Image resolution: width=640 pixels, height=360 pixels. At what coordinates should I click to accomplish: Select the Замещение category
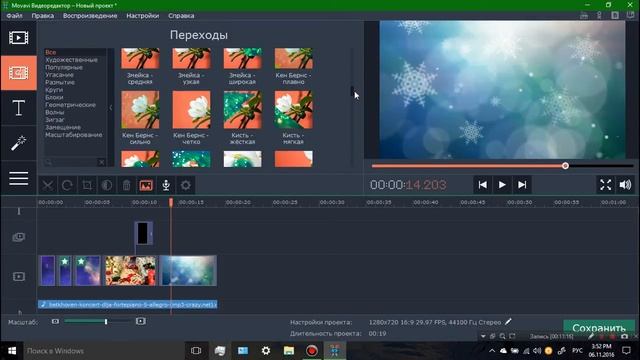coord(62,127)
